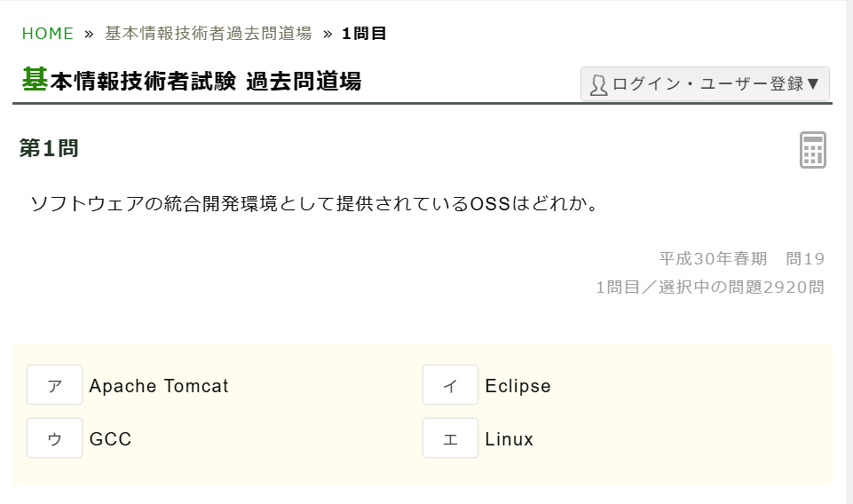Expand the ログイン・ユーザー登録 dropdown

click(707, 84)
